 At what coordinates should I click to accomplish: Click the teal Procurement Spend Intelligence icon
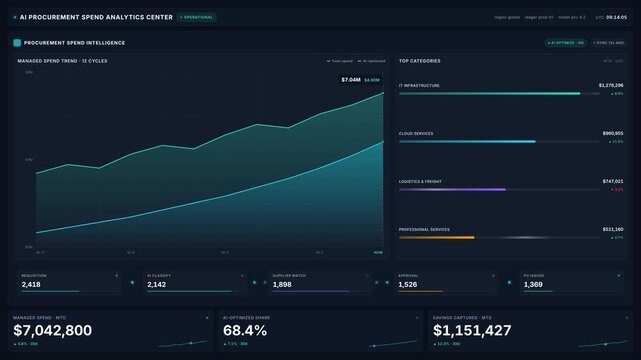point(17,43)
